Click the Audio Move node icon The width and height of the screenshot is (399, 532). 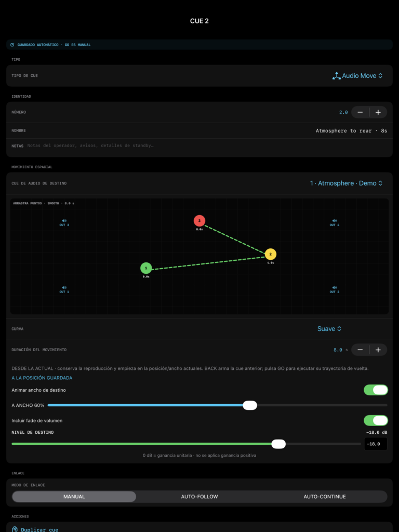coord(336,76)
